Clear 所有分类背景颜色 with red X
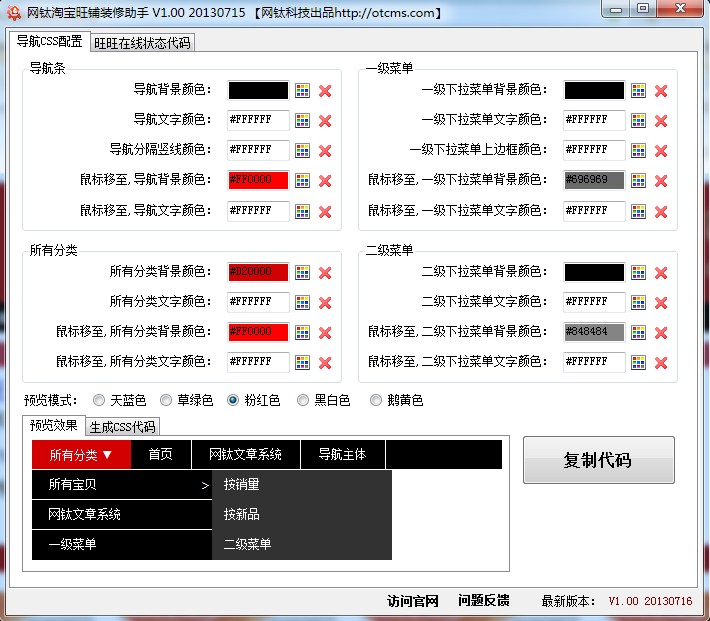710x621 pixels. 325,273
